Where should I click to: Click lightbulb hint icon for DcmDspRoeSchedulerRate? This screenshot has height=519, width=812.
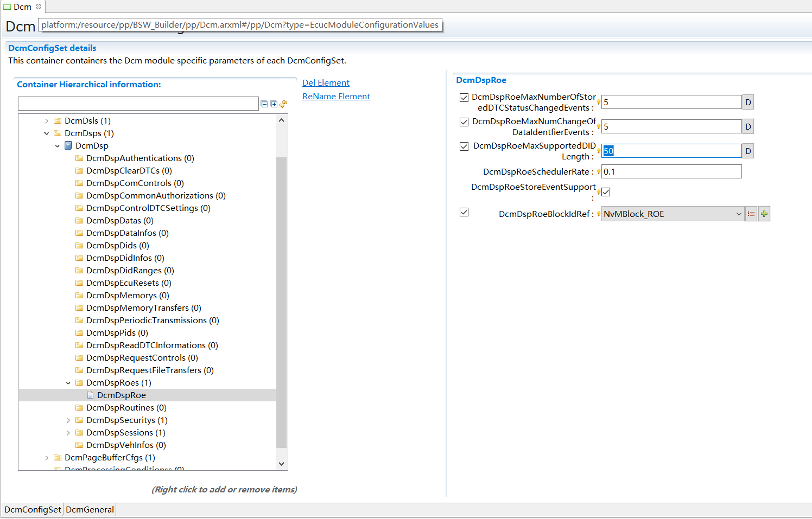point(599,172)
